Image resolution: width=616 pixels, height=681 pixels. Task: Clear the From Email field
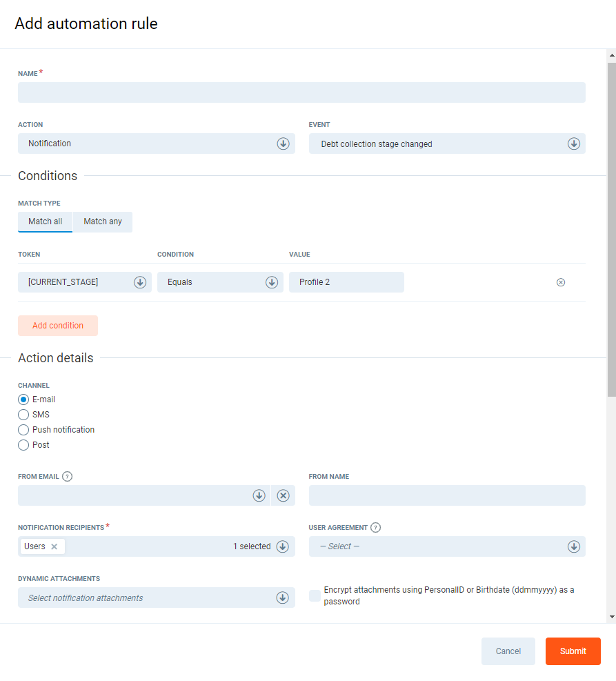click(x=283, y=495)
